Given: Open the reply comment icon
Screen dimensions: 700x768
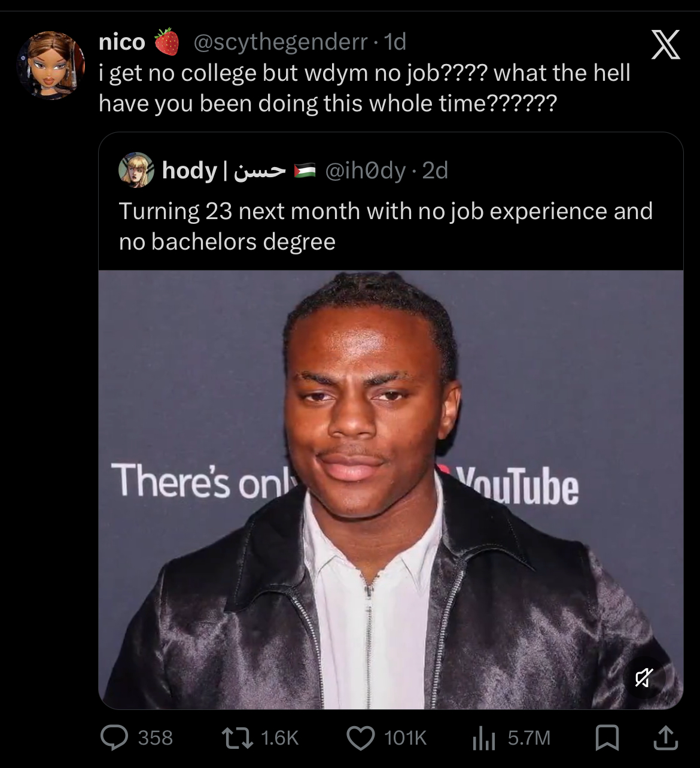Looking at the screenshot, I should [x=114, y=737].
